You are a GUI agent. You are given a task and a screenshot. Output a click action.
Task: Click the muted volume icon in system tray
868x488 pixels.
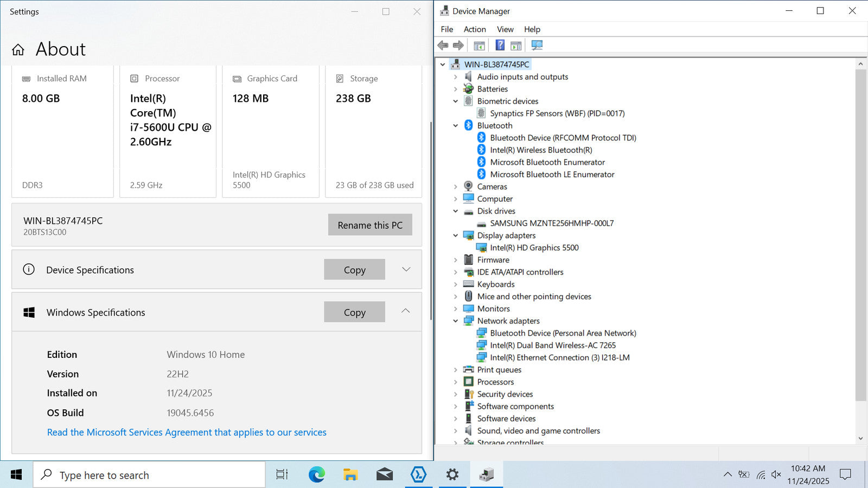[x=776, y=475]
